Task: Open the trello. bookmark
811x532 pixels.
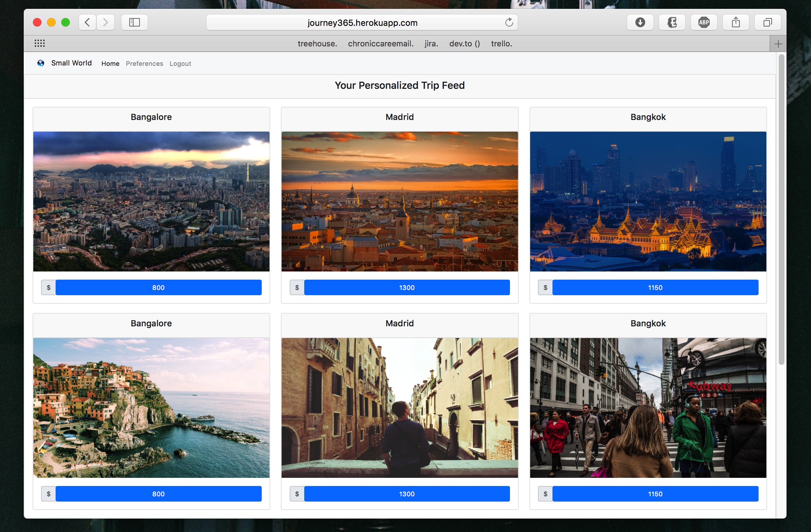Action: point(501,44)
